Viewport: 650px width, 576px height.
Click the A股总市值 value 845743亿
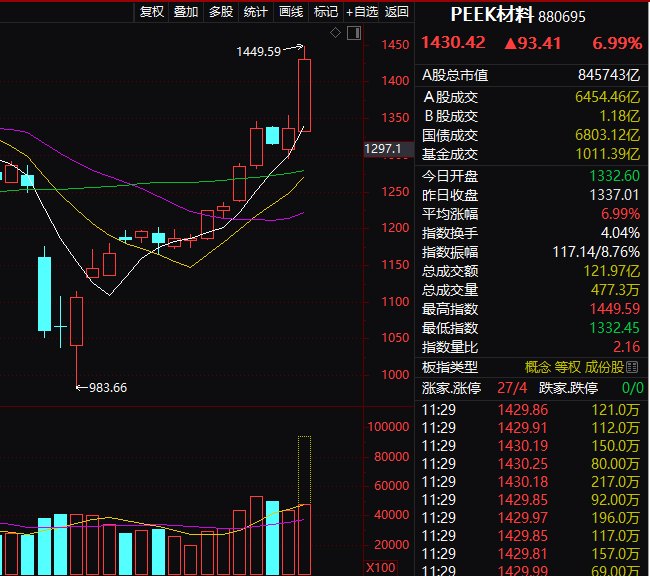click(609, 75)
